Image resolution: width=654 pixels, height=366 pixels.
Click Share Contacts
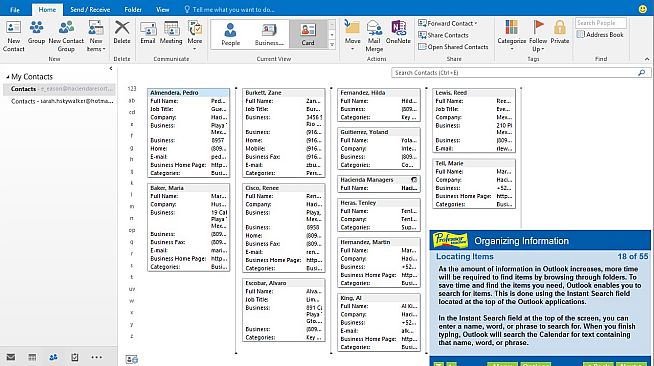[x=443, y=35]
